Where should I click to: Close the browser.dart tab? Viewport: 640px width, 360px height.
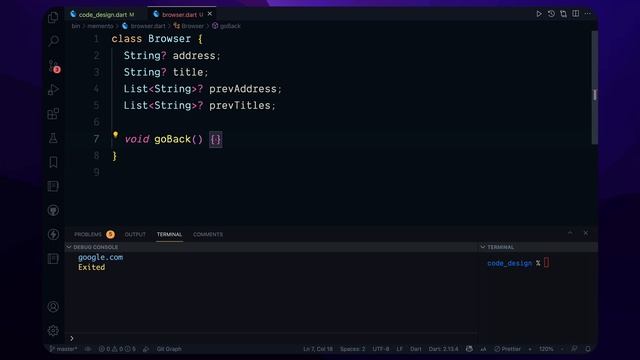click(x=210, y=14)
